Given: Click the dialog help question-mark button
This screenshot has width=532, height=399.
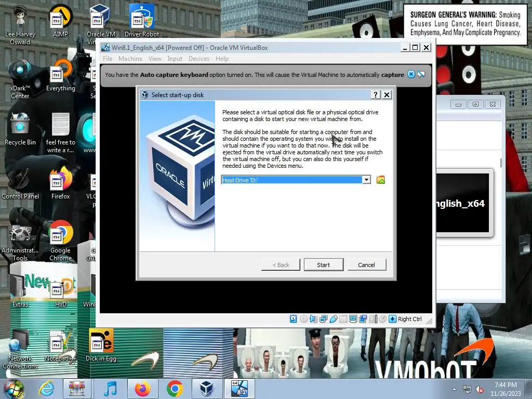Looking at the screenshot, I should point(375,95).
